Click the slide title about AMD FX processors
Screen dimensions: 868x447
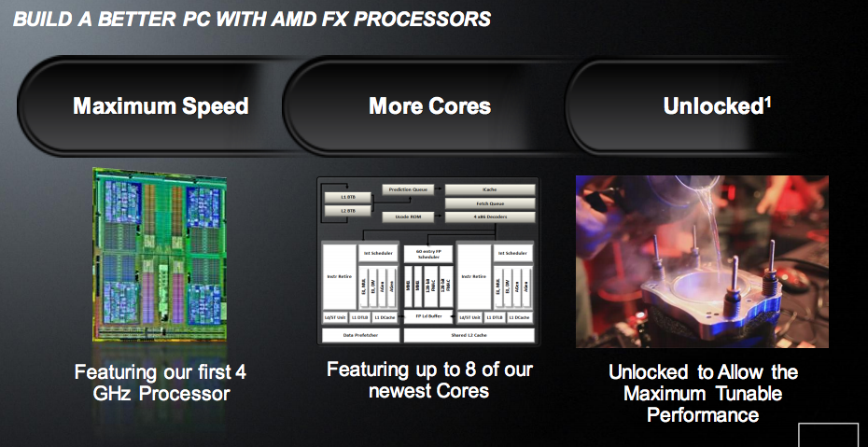click(252, 20)
